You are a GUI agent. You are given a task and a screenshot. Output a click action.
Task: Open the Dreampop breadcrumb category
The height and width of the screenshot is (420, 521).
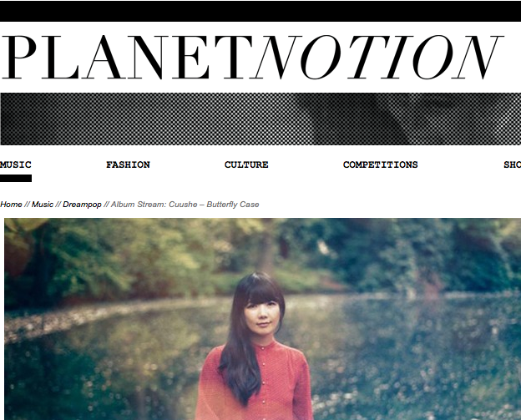tap(82, 205)
